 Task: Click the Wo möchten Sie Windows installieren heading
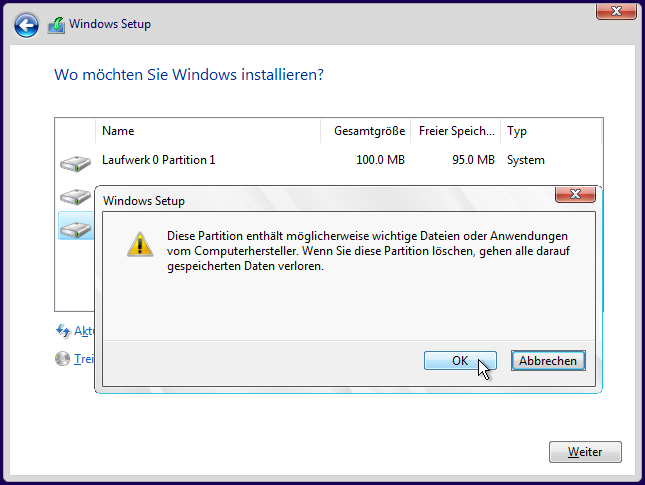pos(189,75)
